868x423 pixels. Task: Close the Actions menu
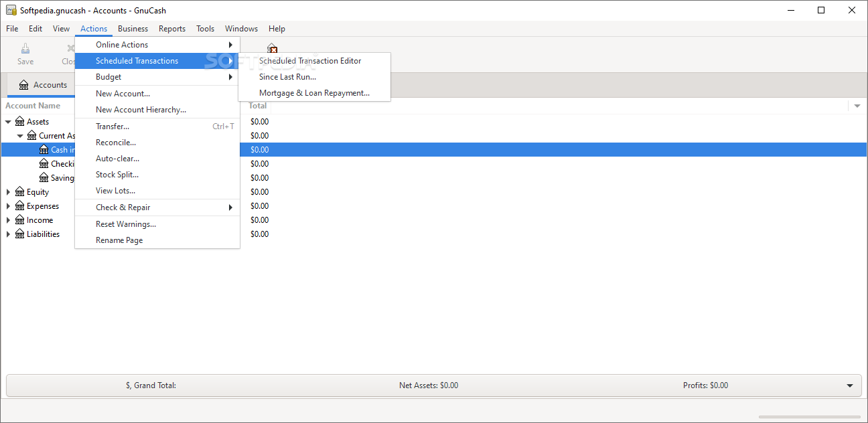(94, 29)
